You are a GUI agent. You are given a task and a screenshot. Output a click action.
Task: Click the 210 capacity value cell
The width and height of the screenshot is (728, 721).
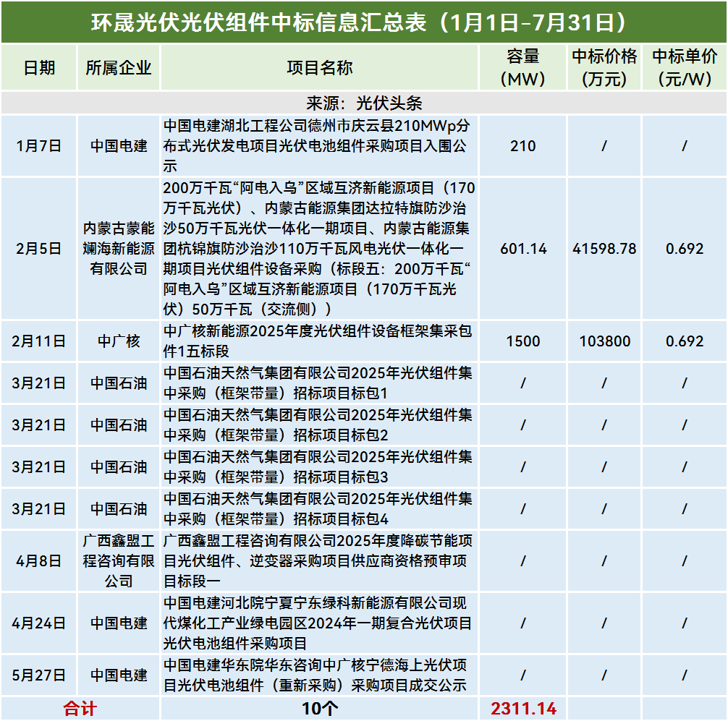pos(522,146)
